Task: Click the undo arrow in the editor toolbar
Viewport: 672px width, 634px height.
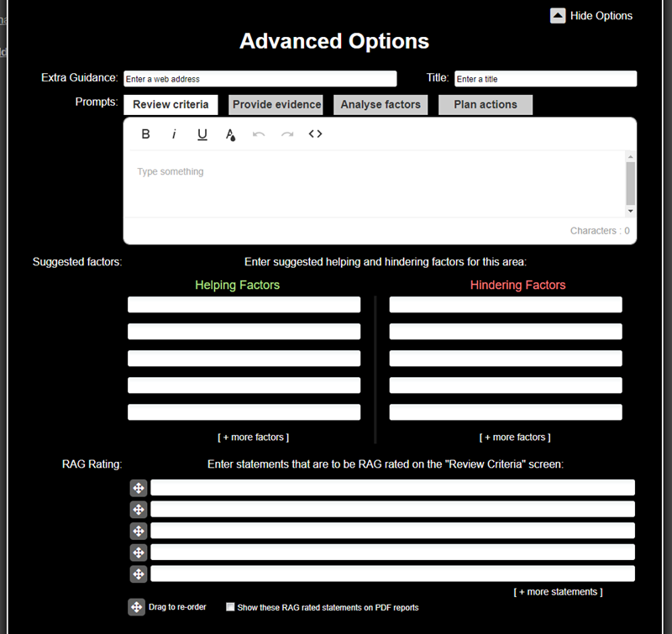Action: pos(259,134)
